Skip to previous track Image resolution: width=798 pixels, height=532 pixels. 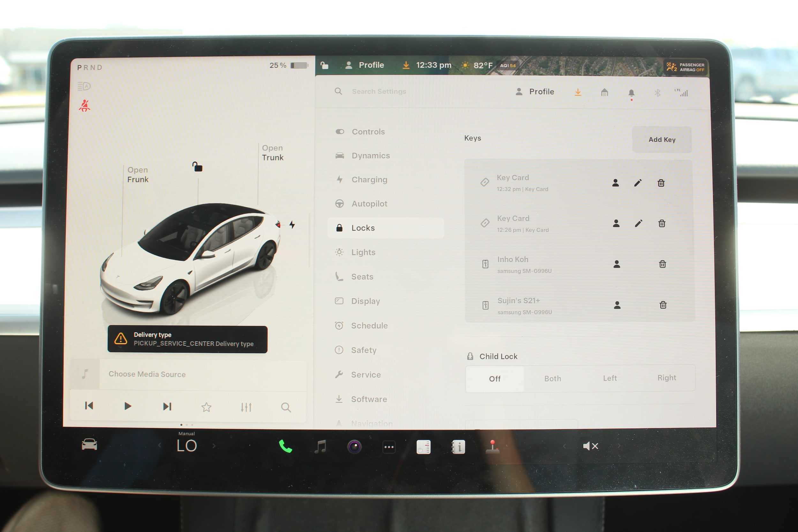point(89,406)
